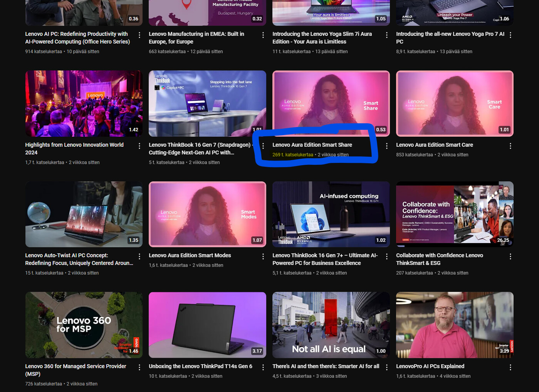
Task: Click the 3.17 duration badge on ThinkPad unboxing thumbnail
Action: coord(257,351)
